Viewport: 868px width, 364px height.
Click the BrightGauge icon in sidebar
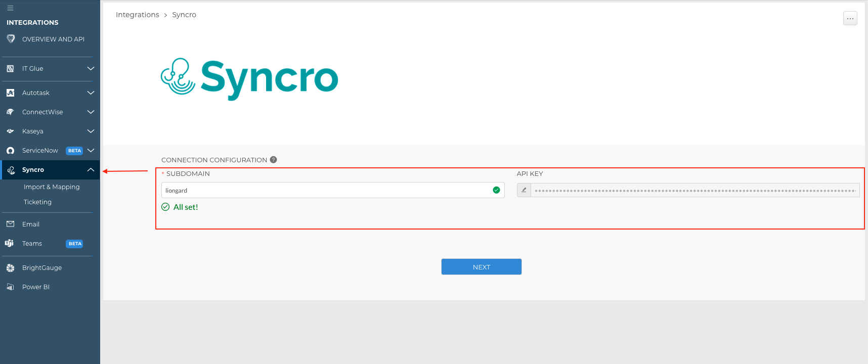point(10,268)
